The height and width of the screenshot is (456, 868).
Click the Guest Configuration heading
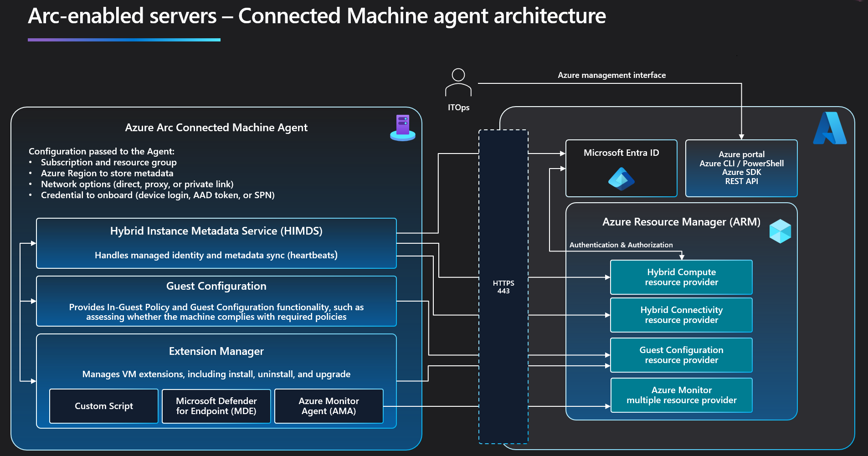click(216, 286)
